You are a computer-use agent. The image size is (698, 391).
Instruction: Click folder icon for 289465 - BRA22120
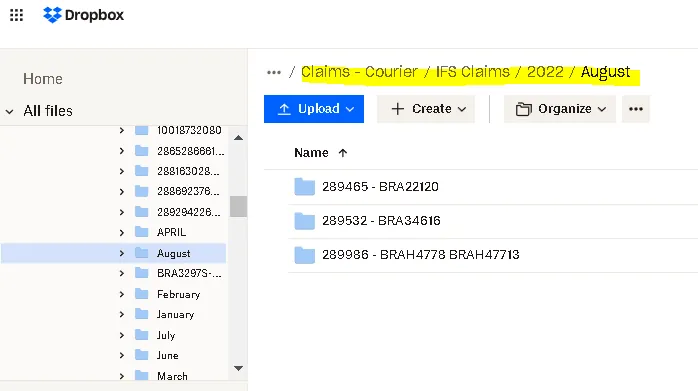pos(304,187)
